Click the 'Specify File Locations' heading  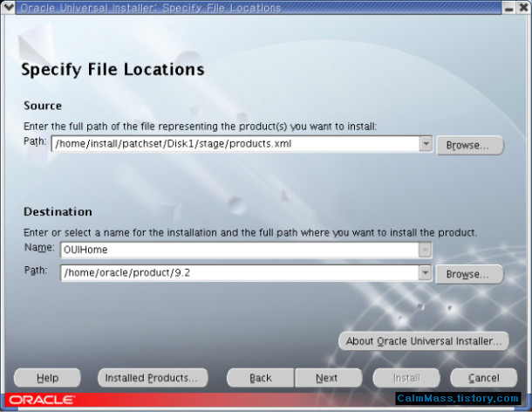pos(113,70)
